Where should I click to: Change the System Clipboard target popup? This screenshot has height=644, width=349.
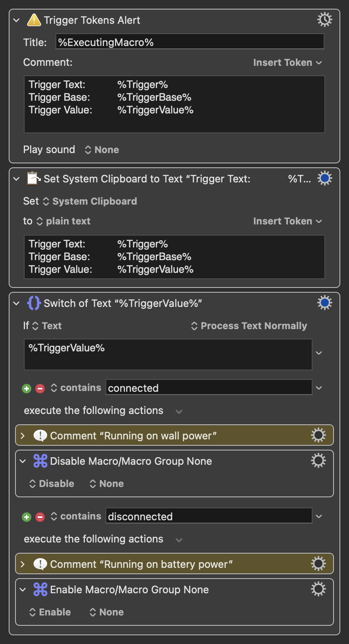tap(90, 201)
